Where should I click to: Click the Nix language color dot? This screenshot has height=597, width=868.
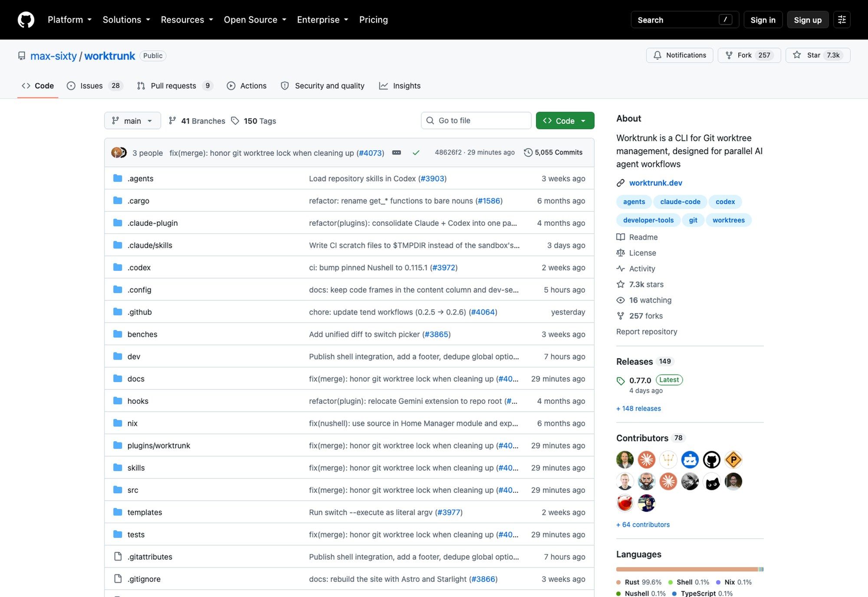tap(718, 582)
